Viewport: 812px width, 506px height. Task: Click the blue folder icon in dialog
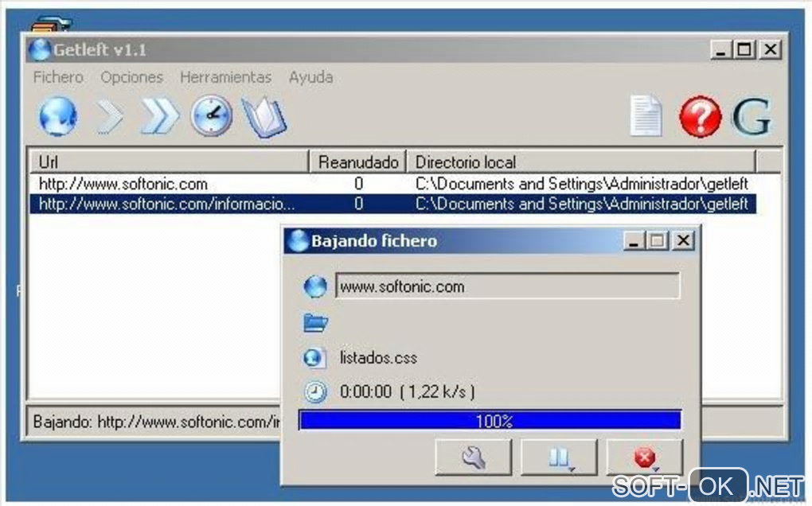[x=315, y=323]
